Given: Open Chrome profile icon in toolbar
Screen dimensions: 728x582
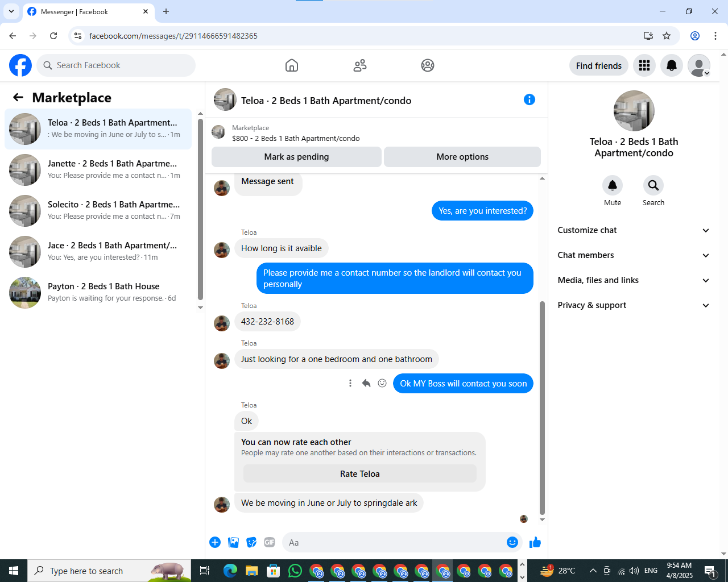Looking at the screenshot, I should click(695, 36).
